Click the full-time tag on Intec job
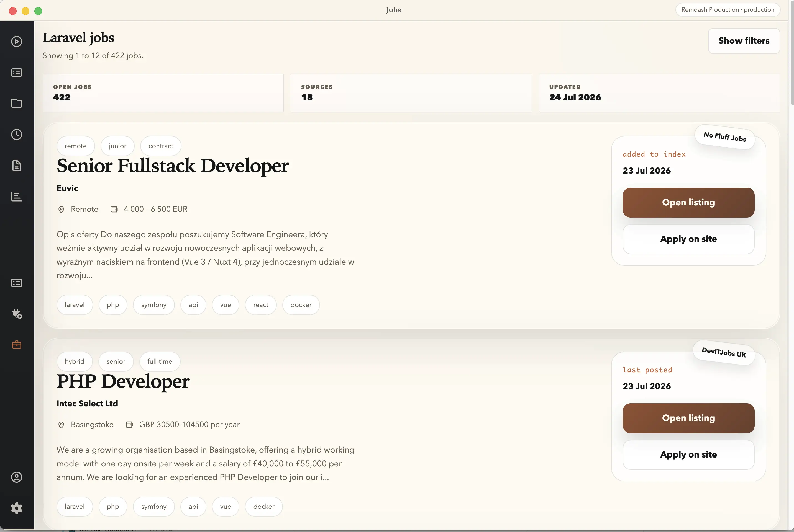 160,361
